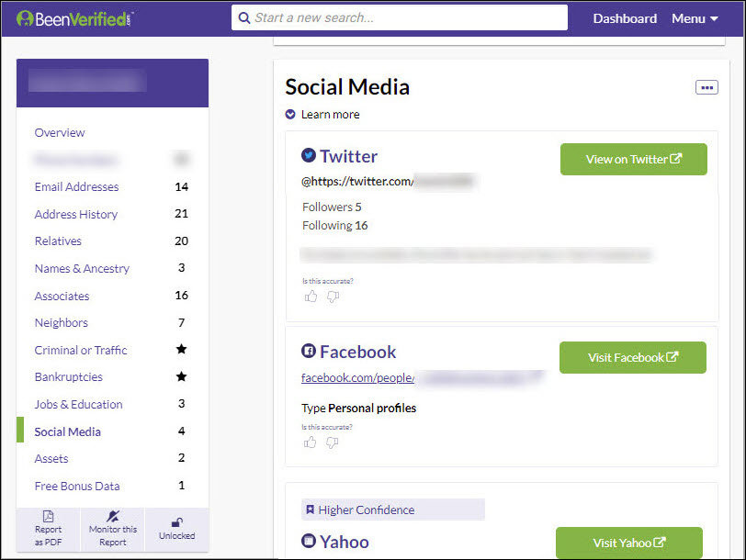Click the Followers 5 text
Viewport: 746px width, 560px height.
pyautogui.click(x=332, y=207)
